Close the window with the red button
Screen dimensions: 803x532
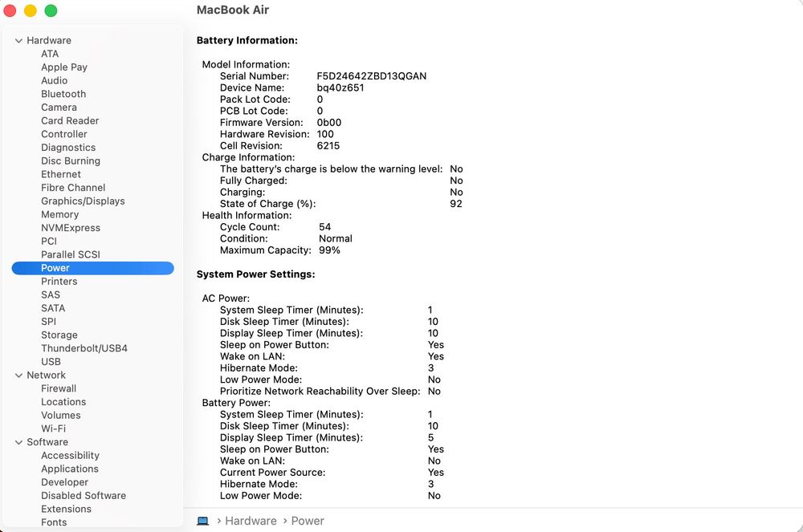(10, 10)
